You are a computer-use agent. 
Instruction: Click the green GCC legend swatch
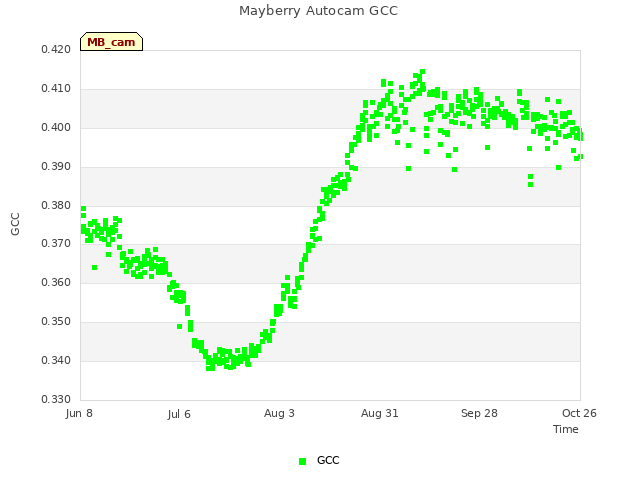[302, 461]
